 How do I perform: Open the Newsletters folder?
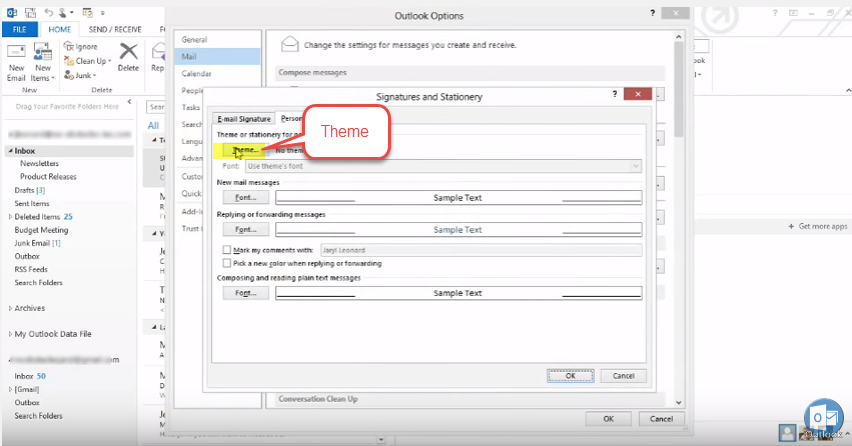(x=39, y=164)
